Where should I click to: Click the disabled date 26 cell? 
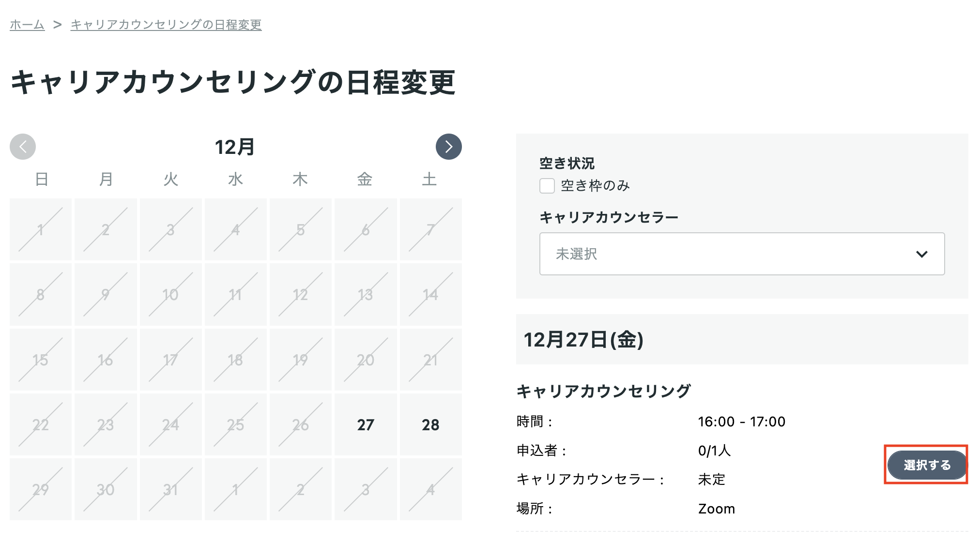click(x=301, y=424)
